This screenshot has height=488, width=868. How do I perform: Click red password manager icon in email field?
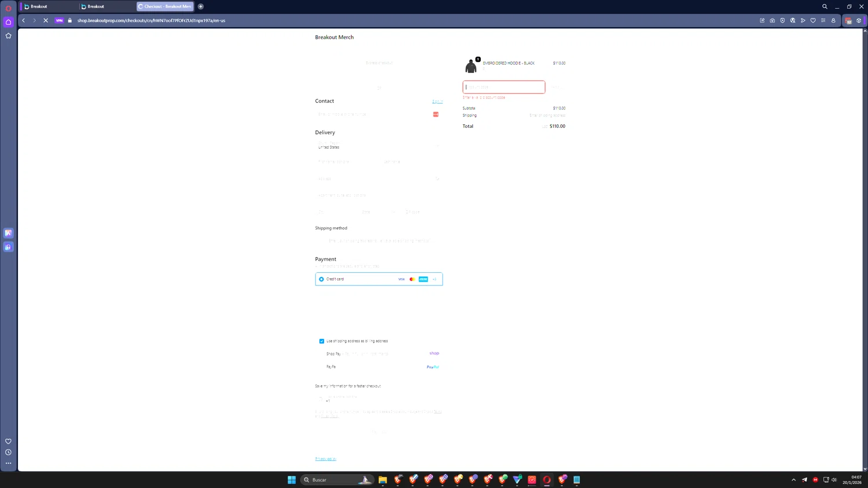(436, 114)
